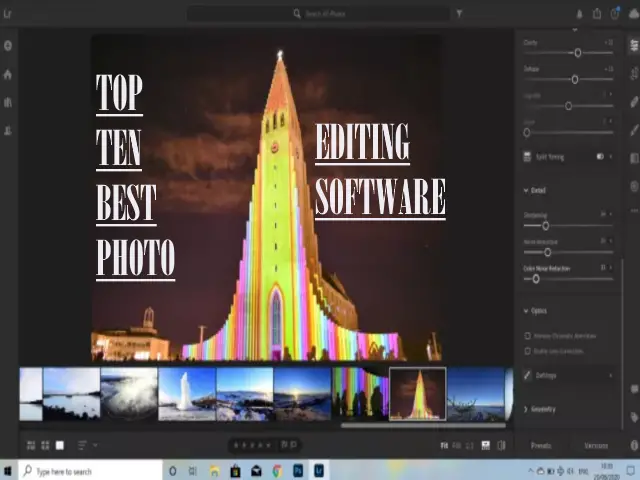The height and width of the screenshot is (480, 640).
Task: Switch to Detail single-photo view
Action: pos(60,445)
